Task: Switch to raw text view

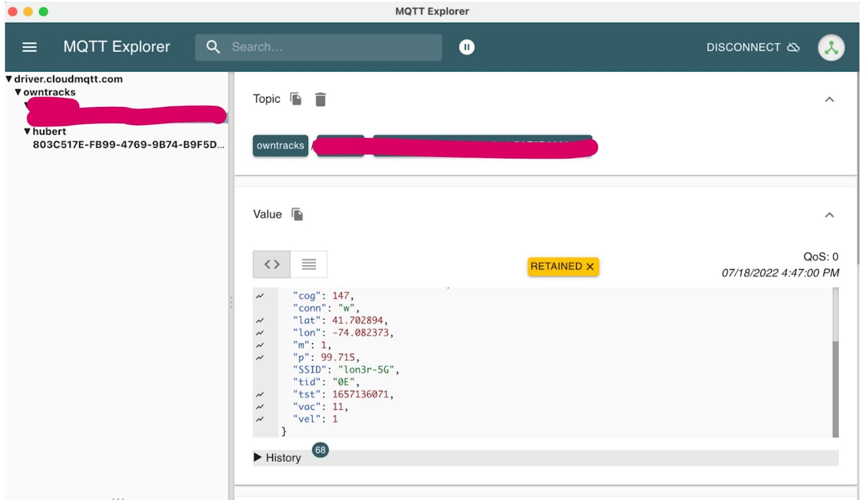Action: coord(309,264)
